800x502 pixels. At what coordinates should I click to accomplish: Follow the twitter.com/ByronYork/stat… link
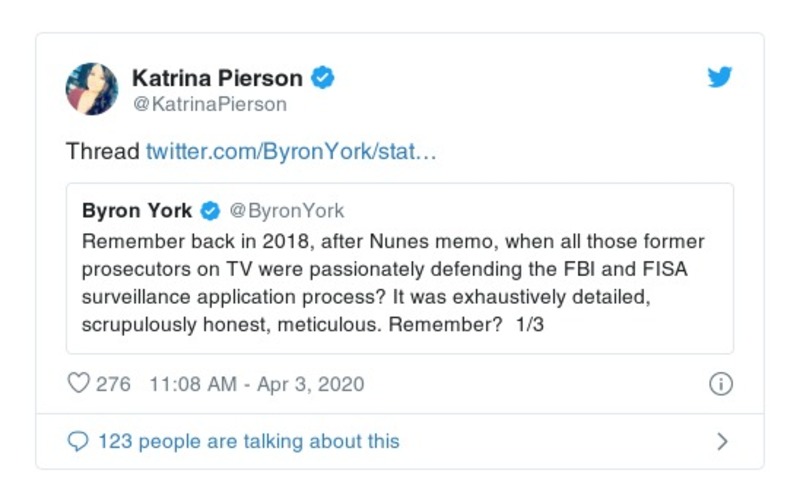point(292,152)
